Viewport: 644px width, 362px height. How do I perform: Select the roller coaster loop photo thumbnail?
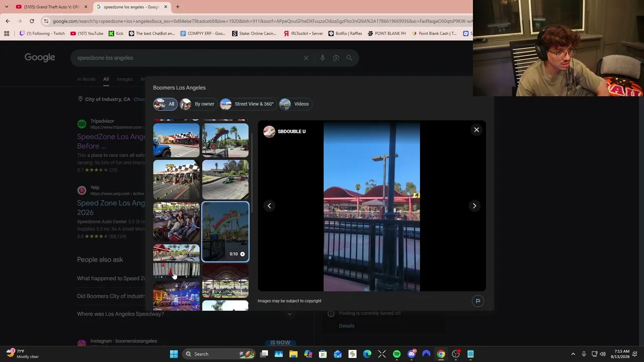(225, 140)
